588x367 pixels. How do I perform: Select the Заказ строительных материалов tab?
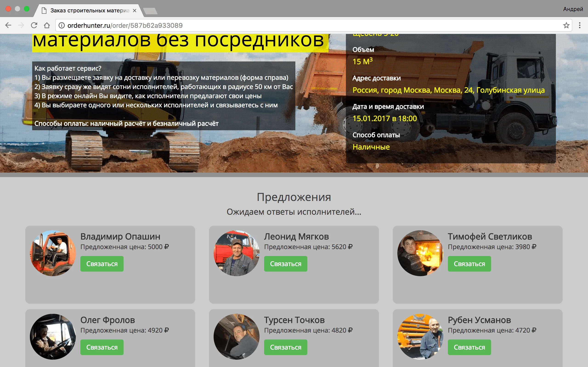(x=89, y=11)
